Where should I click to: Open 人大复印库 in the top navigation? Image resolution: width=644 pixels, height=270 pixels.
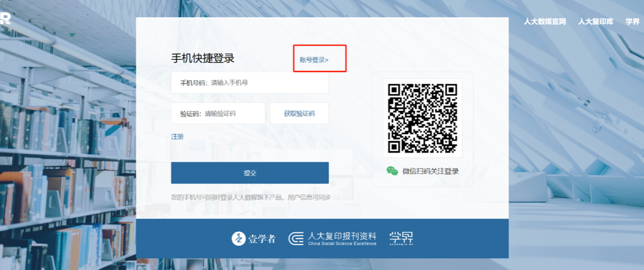[x=595, y=21]
